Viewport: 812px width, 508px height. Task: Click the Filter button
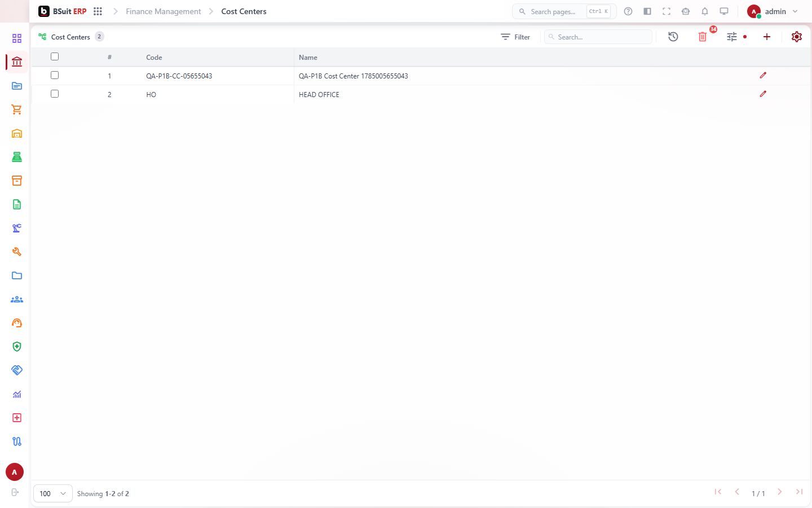pos(515,37)
